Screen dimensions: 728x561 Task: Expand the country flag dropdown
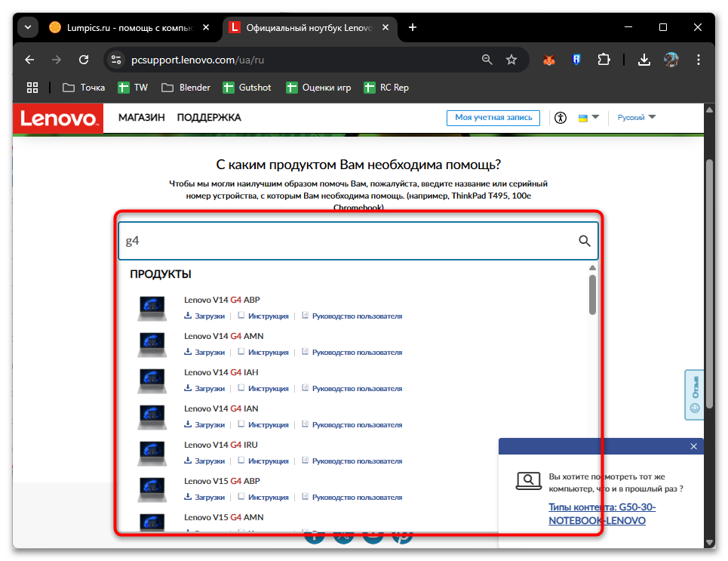588,118
